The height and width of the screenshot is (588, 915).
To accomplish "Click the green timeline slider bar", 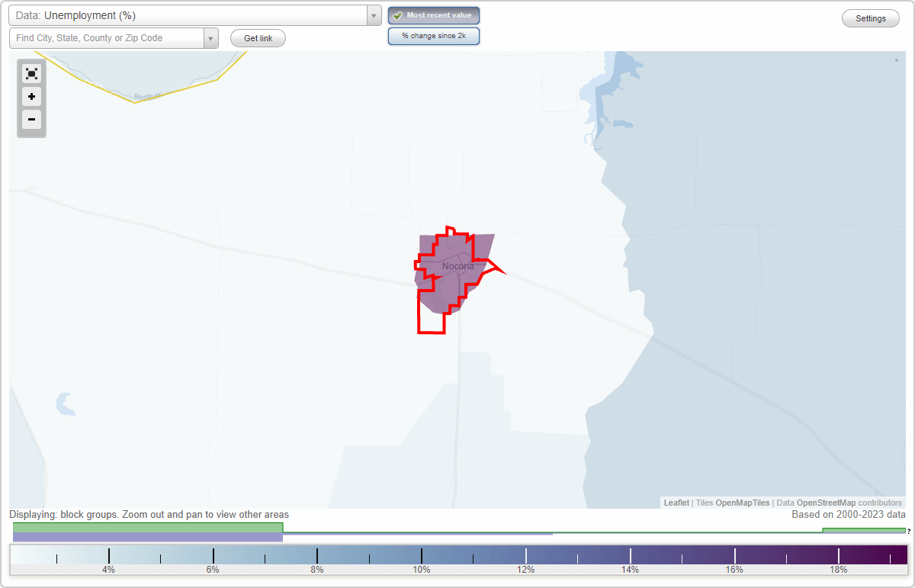I will pos(149,528).
